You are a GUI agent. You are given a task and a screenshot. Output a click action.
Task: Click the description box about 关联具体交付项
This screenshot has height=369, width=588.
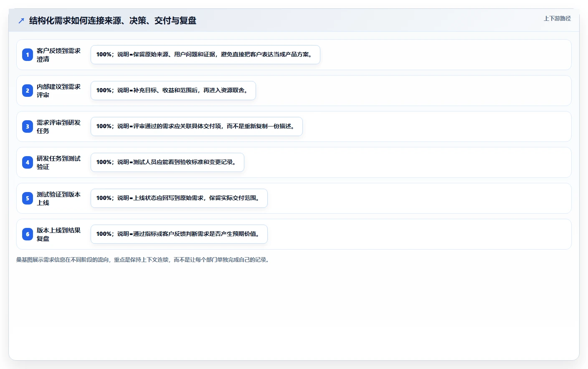click(x=197, y=126)
